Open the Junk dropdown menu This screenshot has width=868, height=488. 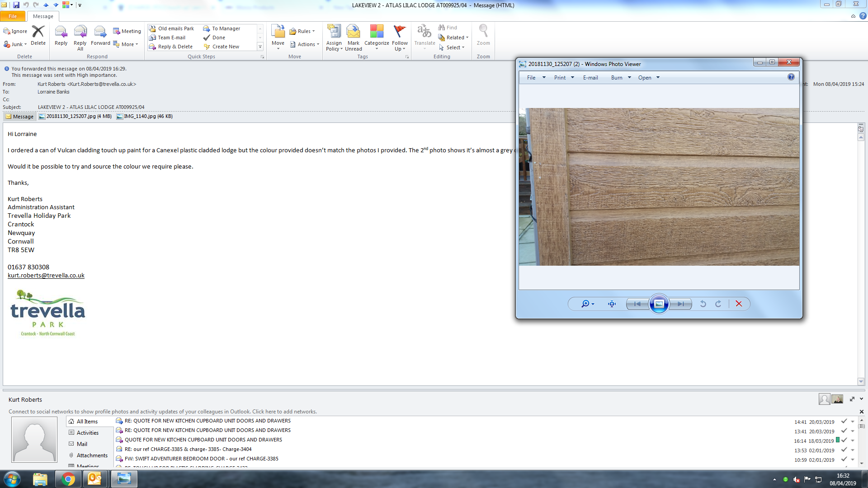click(18, 44)
